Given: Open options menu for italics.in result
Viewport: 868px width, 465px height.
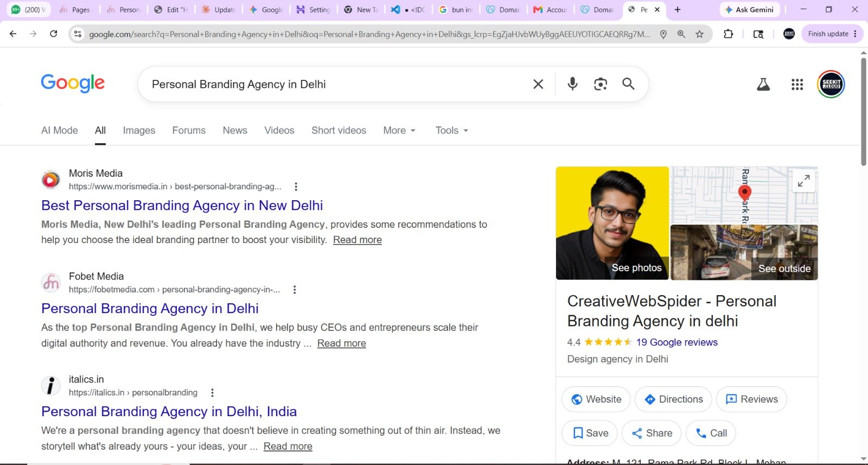Looking at the screenshot, I should [212, 393].
